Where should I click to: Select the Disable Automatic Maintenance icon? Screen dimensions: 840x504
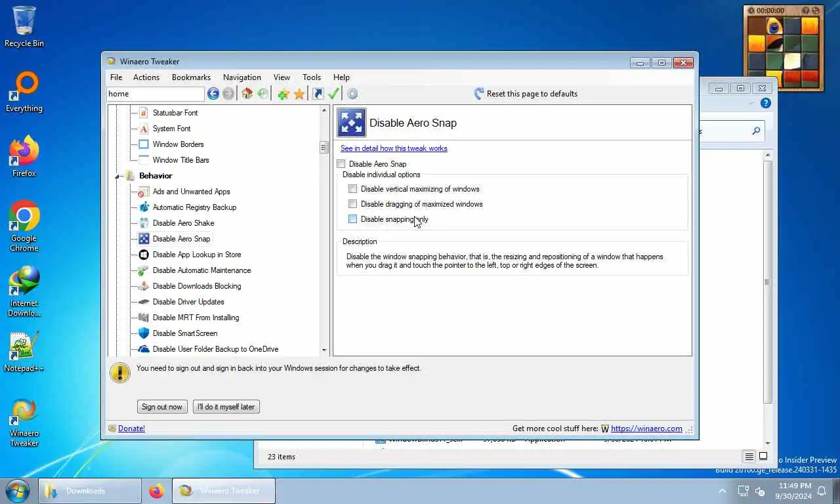coord(144,270)
